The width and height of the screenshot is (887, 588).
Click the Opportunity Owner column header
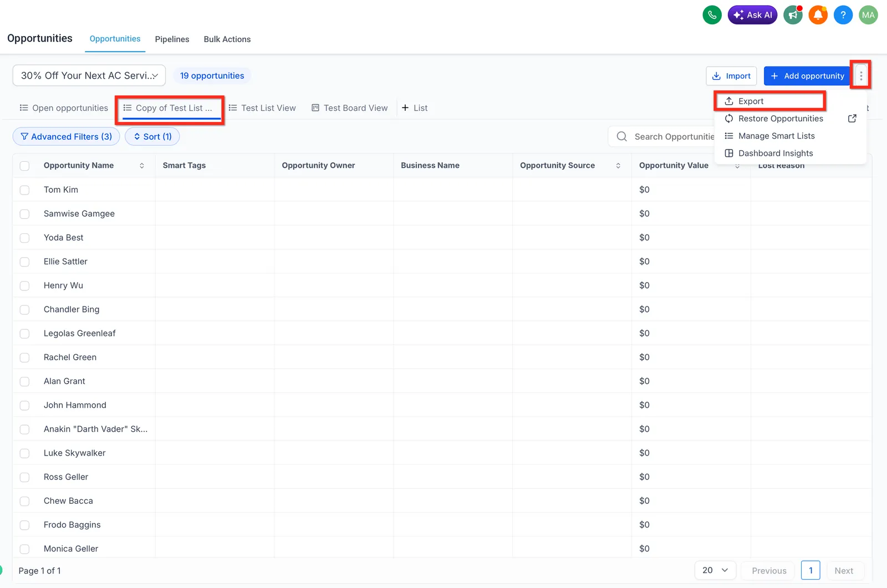tap(318, 165)
